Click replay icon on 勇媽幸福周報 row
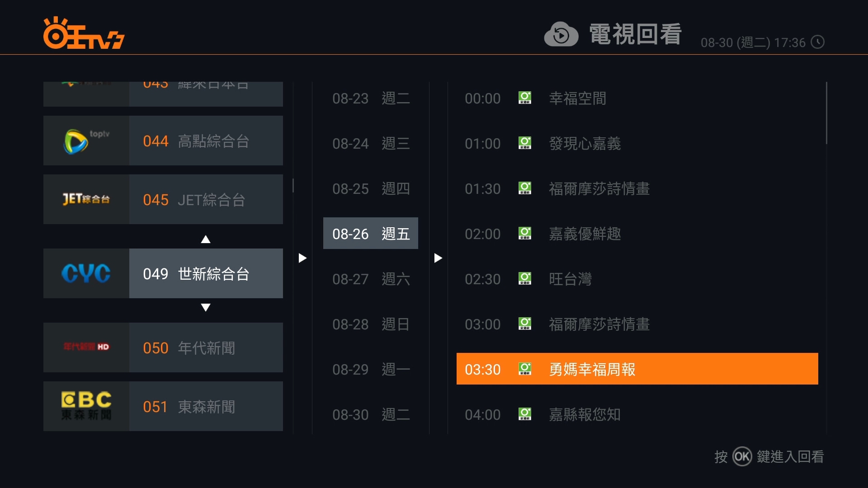868x488 pixels. [525, 369]
